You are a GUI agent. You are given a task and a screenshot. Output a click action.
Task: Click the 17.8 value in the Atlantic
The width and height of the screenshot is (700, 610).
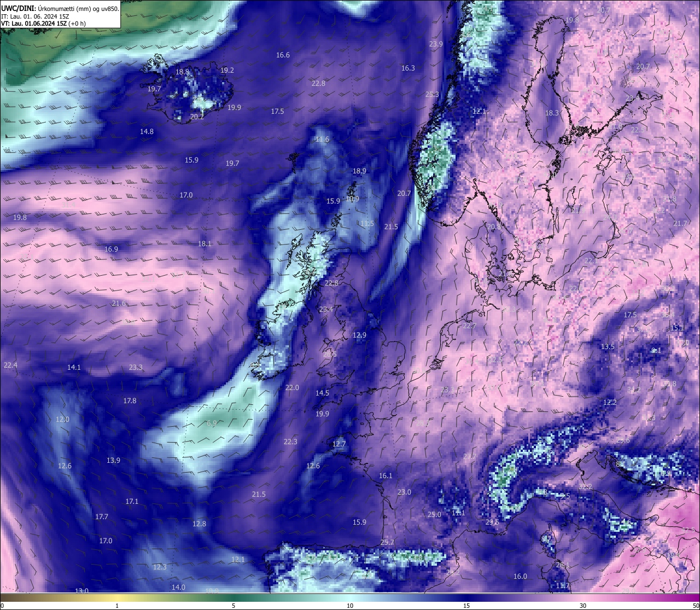pyautogui.click(x=130, y=401)
